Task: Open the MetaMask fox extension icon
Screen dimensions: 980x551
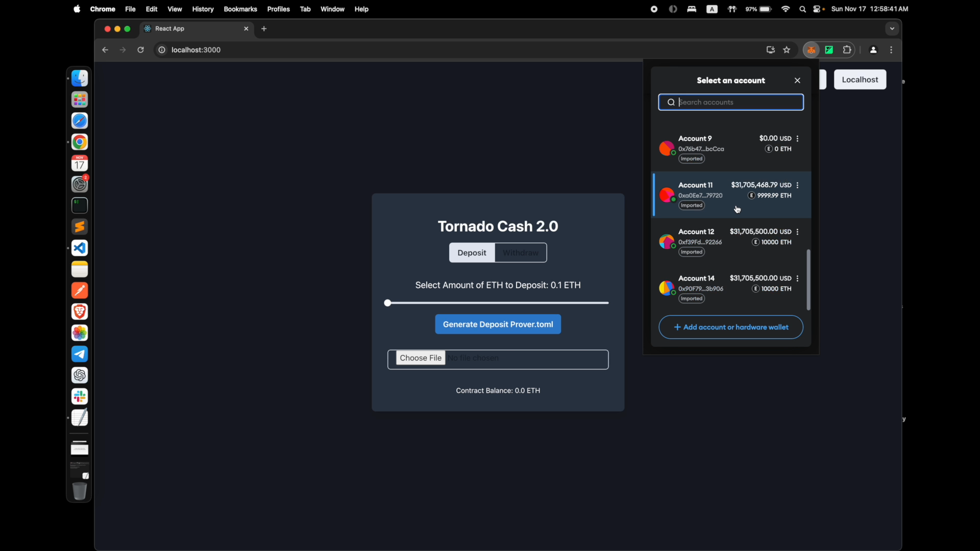Action: click(811, 50)
